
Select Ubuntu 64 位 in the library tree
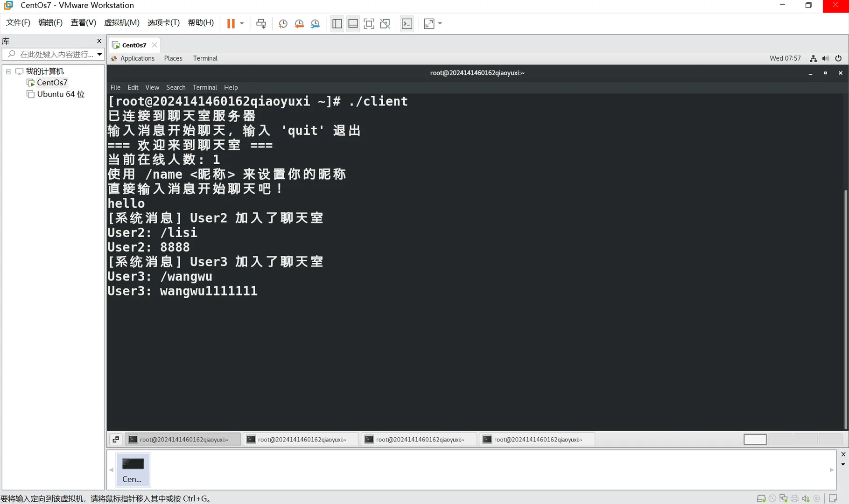(x=61, y=94)
